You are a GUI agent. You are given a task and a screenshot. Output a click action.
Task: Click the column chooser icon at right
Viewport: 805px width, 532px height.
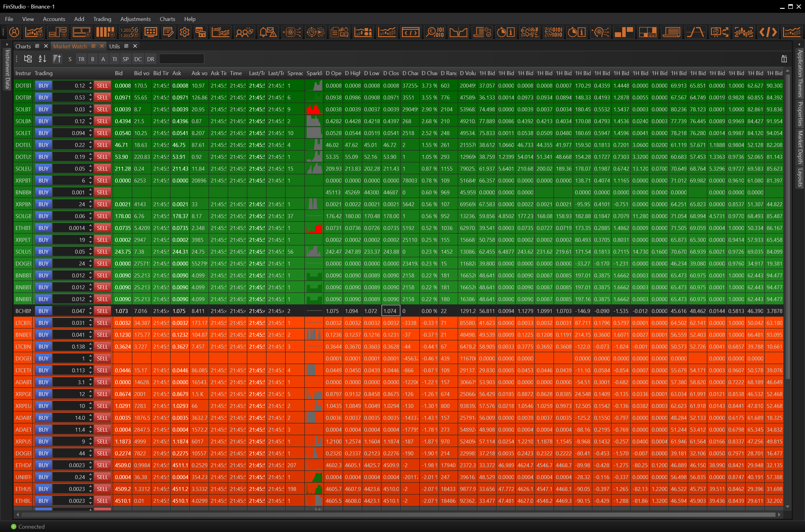784,59
